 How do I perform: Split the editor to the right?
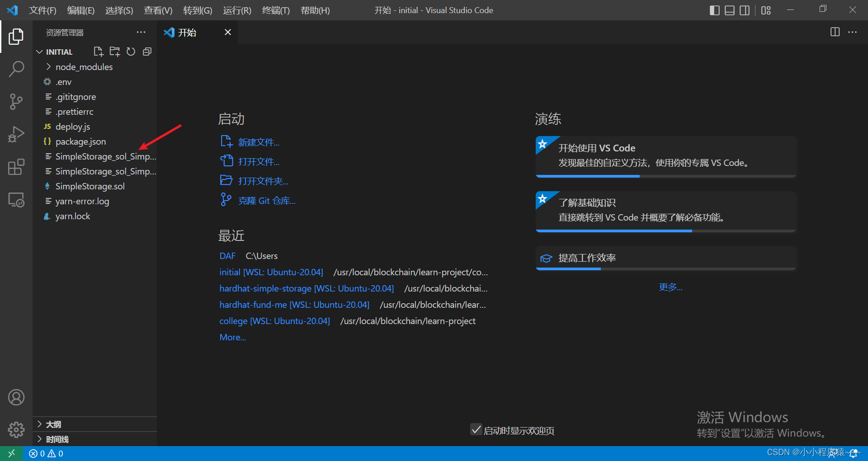point(835,32)
